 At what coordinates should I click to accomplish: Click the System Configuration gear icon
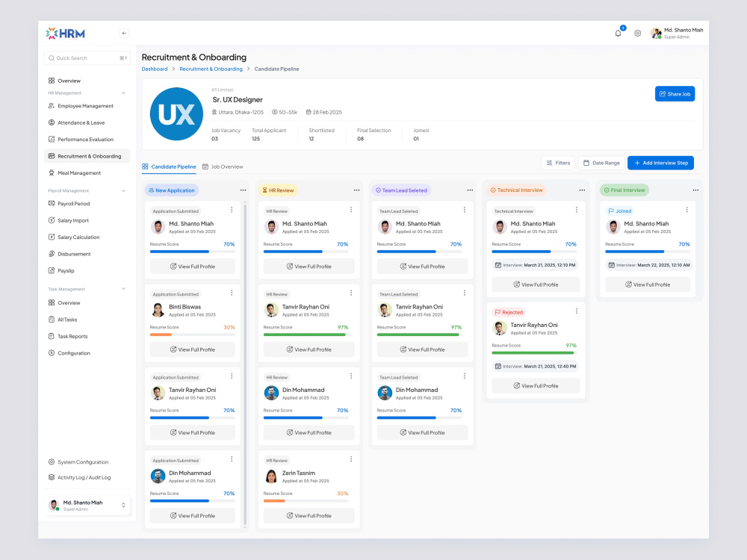52,462
